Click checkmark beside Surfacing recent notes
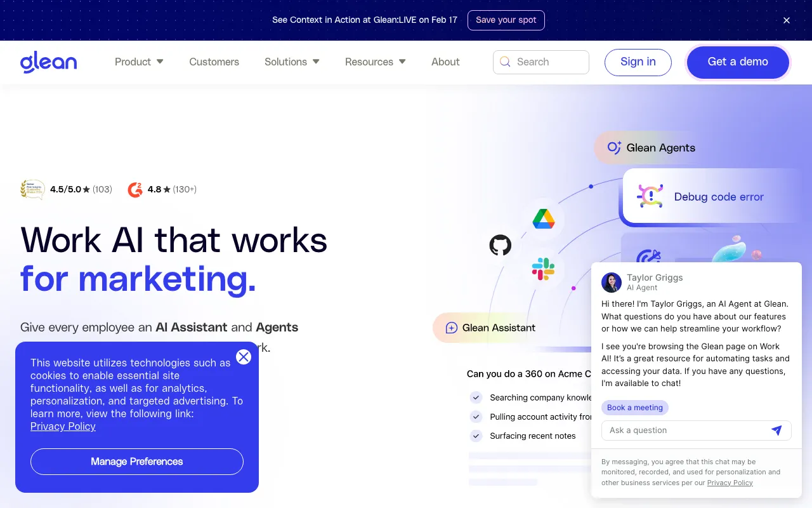812x508 pixels. (x=476, y=436)
